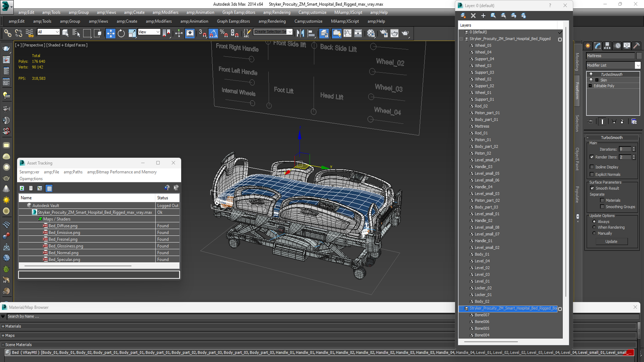Click Shaded + Edged Faces viewport label
This screenshot has width=644, height=362.
click(x=67, y=45)
